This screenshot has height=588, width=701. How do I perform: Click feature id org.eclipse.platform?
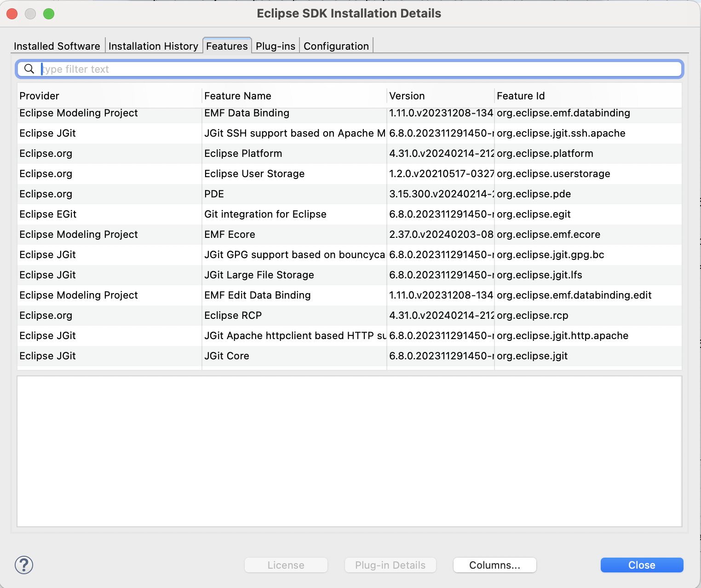[x=545, y=154]
